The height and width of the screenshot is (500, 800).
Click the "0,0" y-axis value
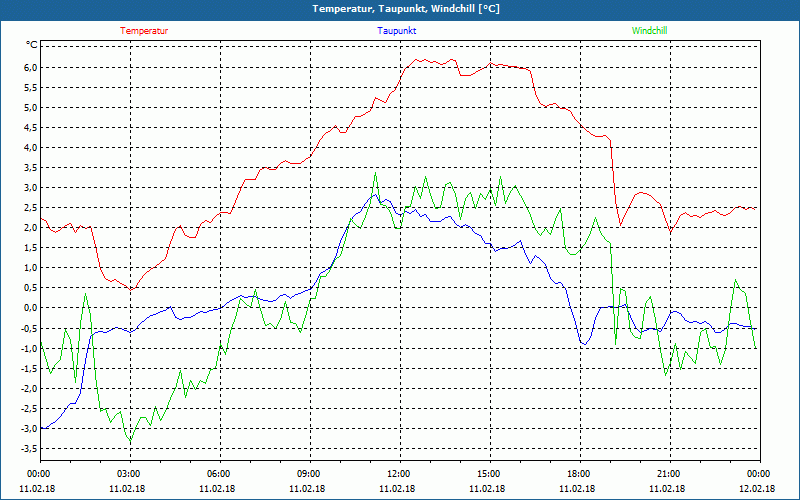[30, 308]
